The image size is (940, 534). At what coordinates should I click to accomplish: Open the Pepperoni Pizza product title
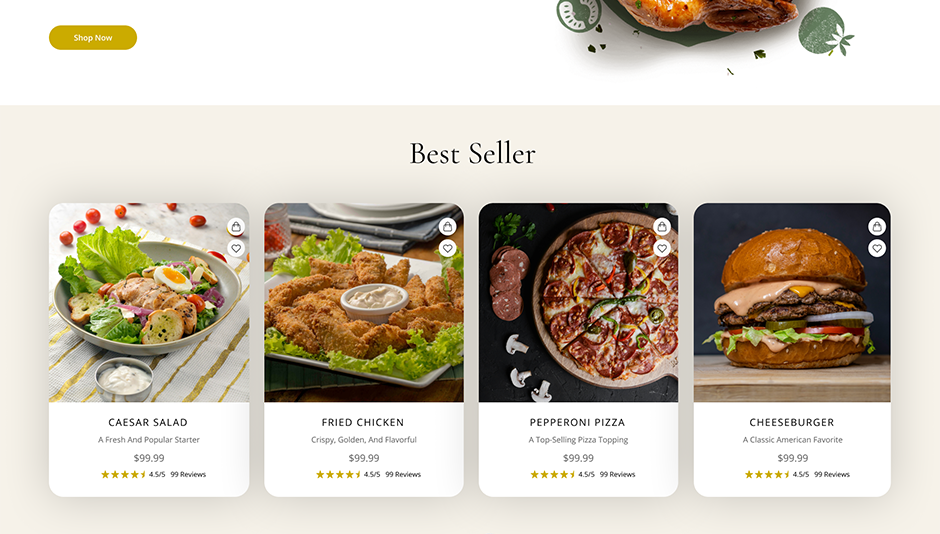pyautogui.click(x=577, y=423)
